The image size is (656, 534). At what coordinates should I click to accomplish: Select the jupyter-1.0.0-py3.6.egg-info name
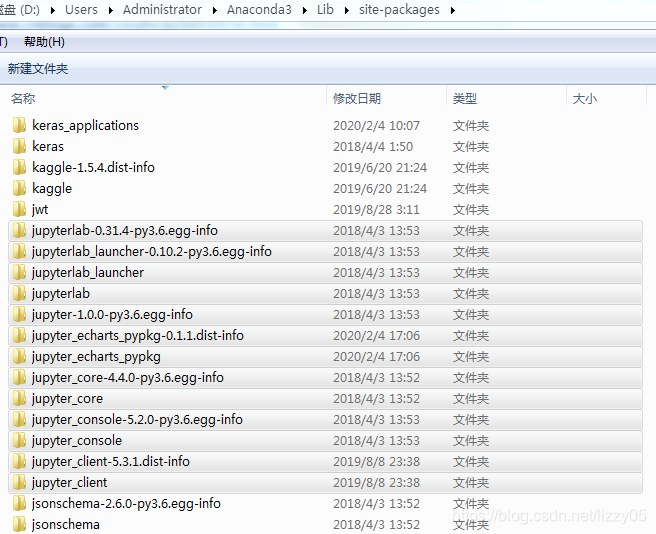click(112, 314)
